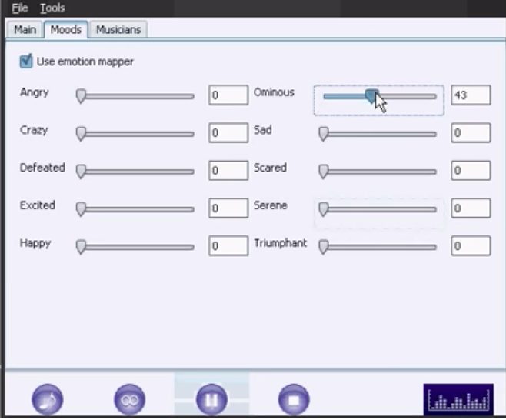Click the Ominous slider handle
This screenshot has width=506, height=420.
click(371, 95)
